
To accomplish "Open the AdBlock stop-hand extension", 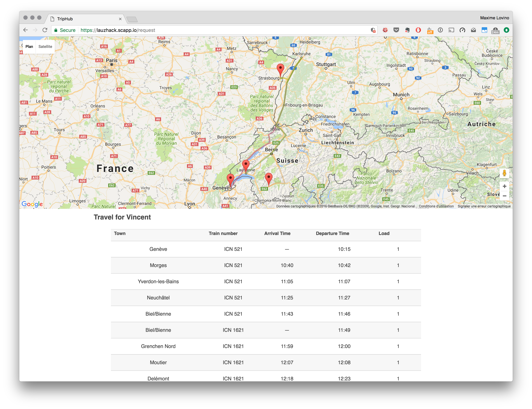I will point(418,30).
